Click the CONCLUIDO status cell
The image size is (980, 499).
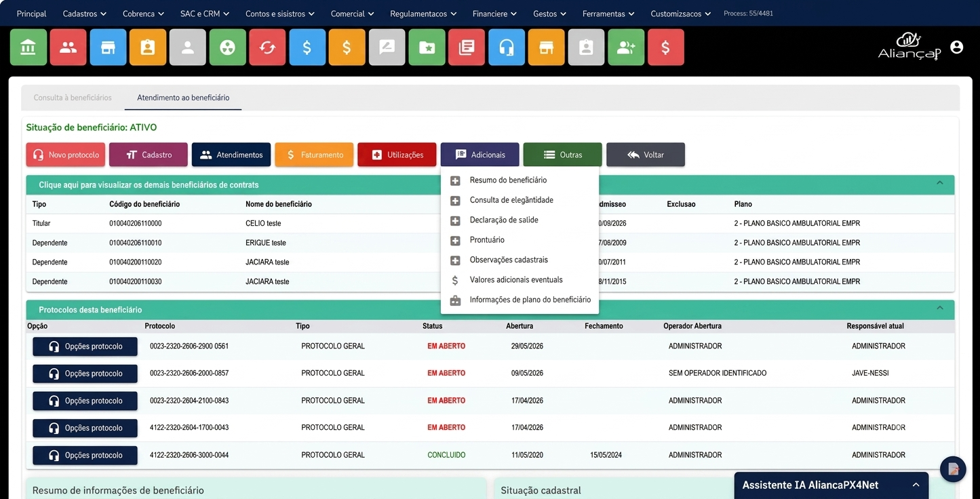click(x=446, y=455)
